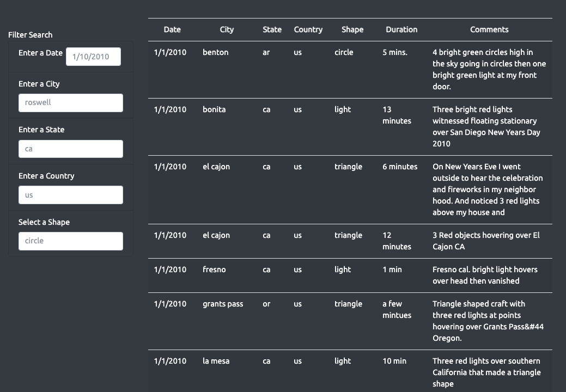This screenshot has width=566, height=392.
Task: Click the State column header
Action: coord(272,29)
